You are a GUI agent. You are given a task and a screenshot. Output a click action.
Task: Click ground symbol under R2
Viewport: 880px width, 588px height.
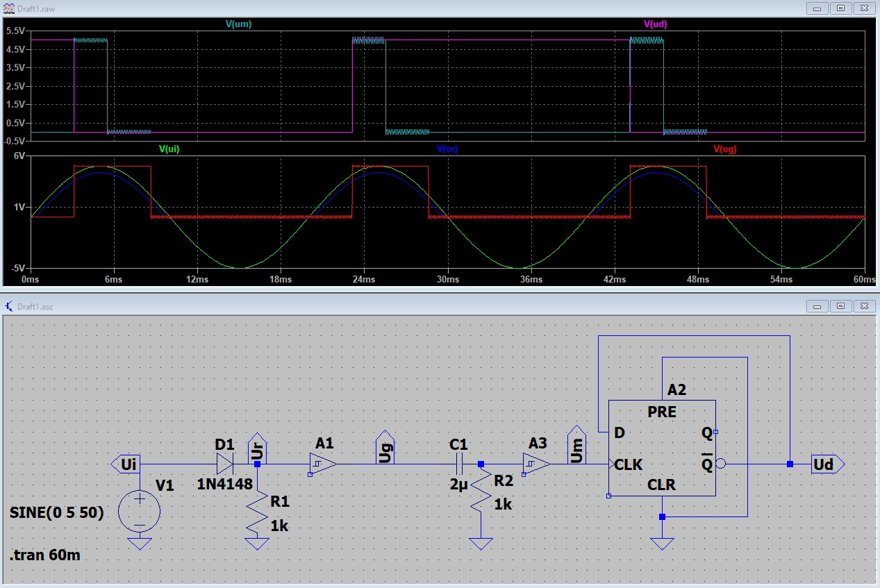[x=481, y=544]
